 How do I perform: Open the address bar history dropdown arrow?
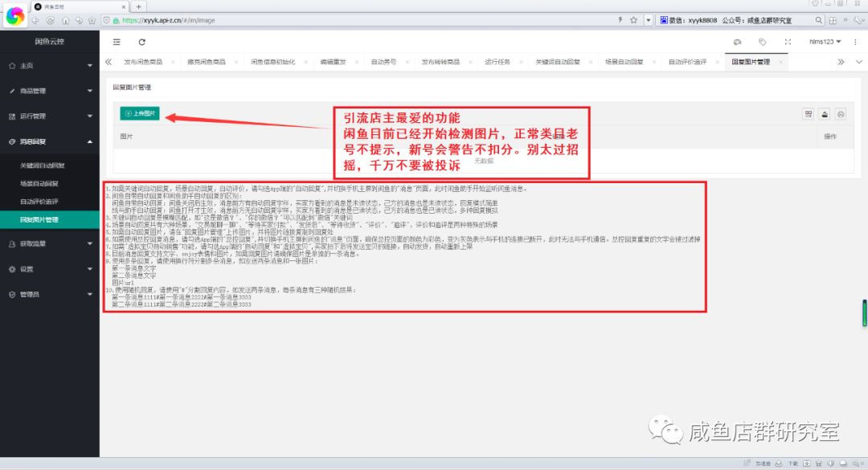tap(649, 20)
